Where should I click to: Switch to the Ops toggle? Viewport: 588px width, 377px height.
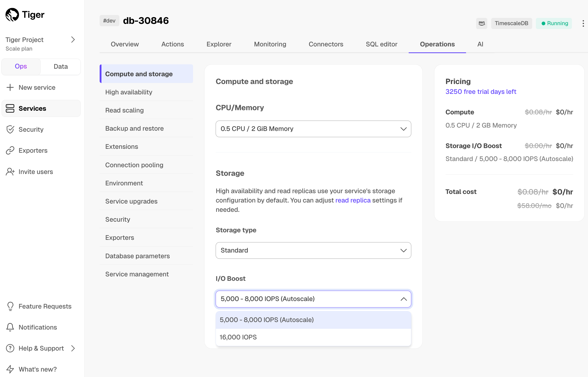pos(21,66)
